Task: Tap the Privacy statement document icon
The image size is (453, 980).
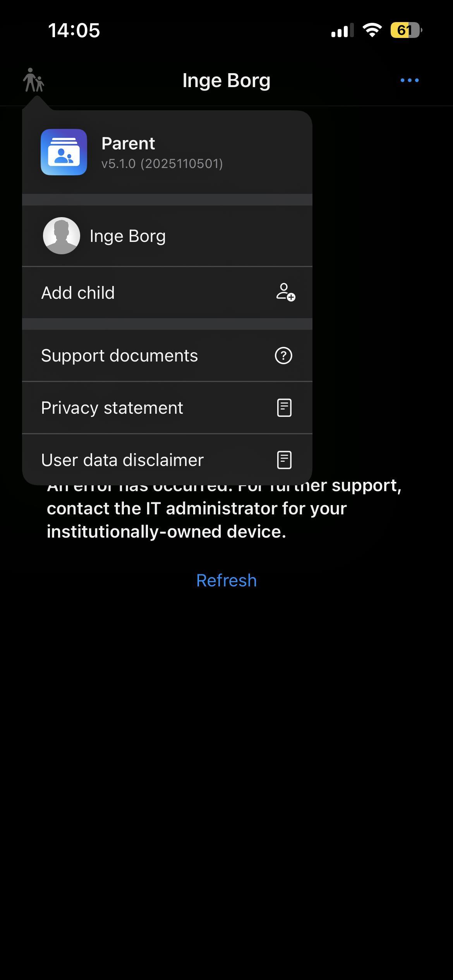Action: pos(284,408)
